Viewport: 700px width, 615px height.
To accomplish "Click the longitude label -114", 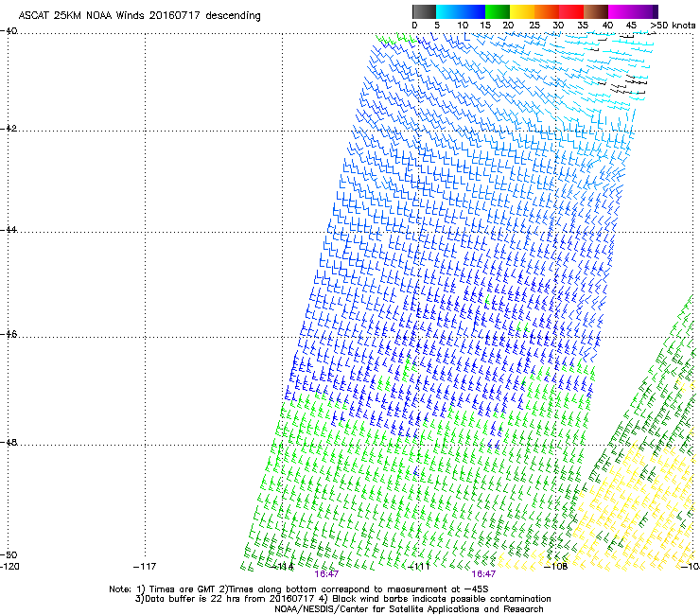I will click(283, 567).
